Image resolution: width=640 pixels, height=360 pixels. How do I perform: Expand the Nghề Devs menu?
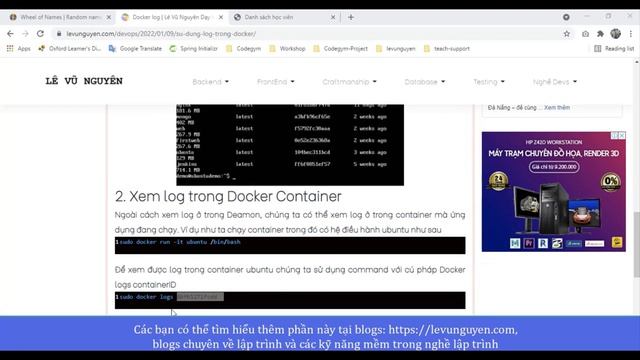point(555,82)
